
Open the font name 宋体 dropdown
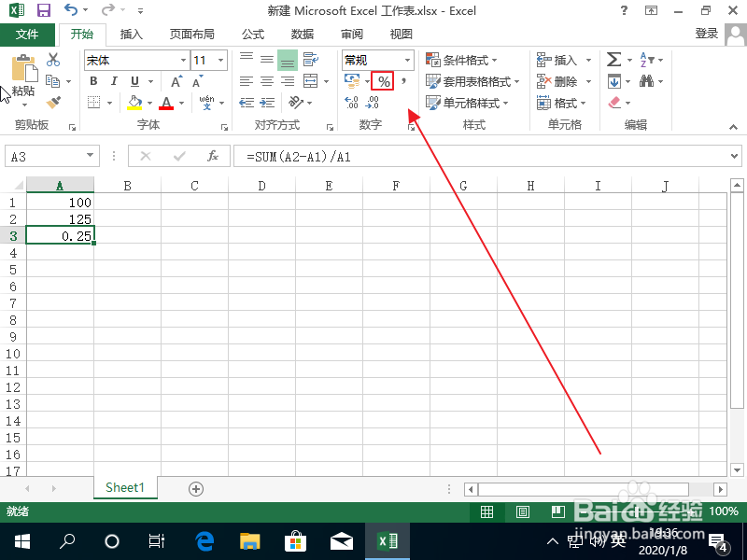183,60
